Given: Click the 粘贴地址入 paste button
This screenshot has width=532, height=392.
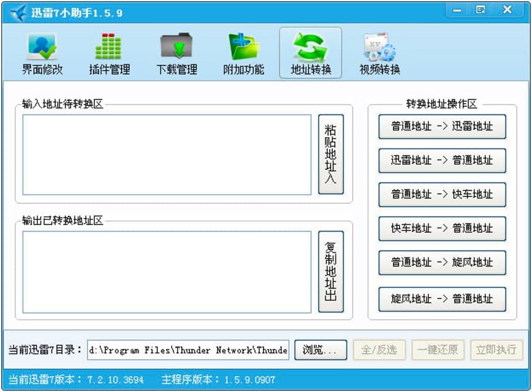Looking at the screenshot, I should pos(331,154).
